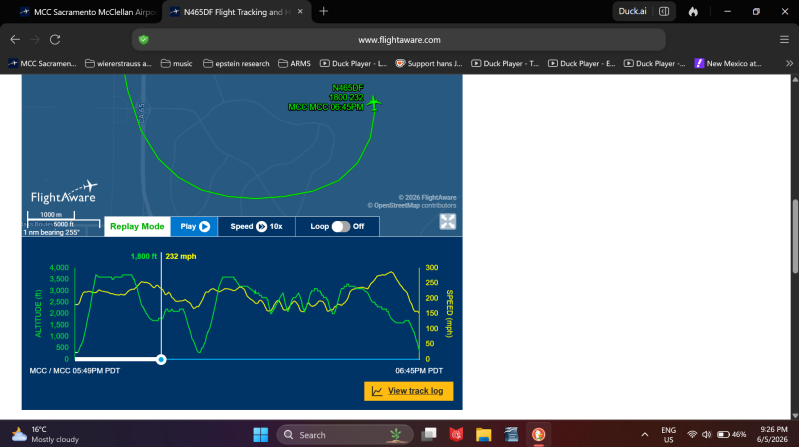
Task: Open the epstein research bookmark folder
Action: (236, 64)
